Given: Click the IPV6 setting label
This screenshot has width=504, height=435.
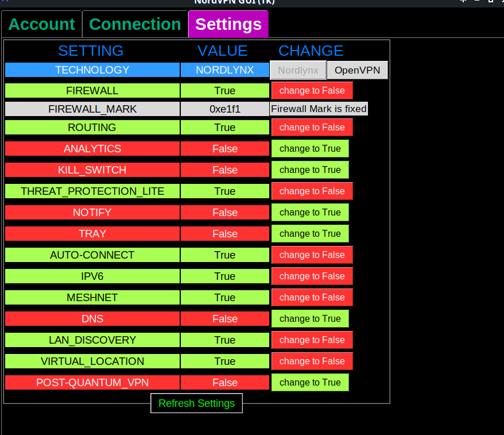Looking at the screenshot, I should (x=92, y=276).
